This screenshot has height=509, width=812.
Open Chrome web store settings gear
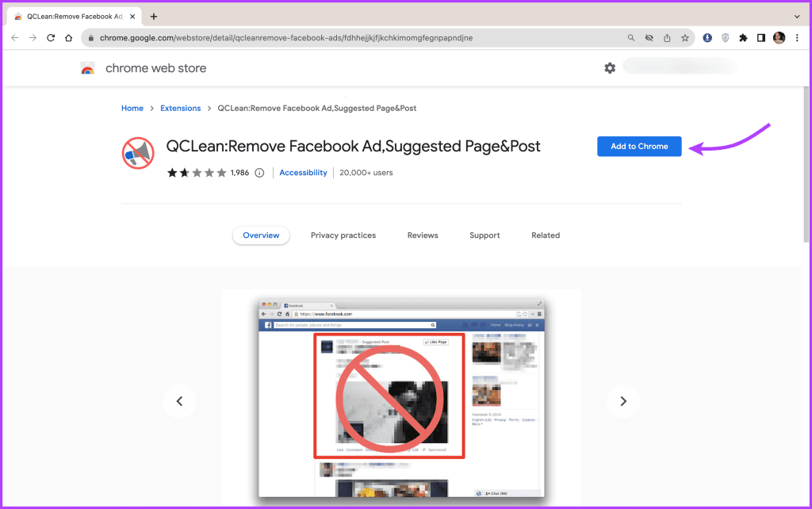pyautogui.click(x=610, y=68)
